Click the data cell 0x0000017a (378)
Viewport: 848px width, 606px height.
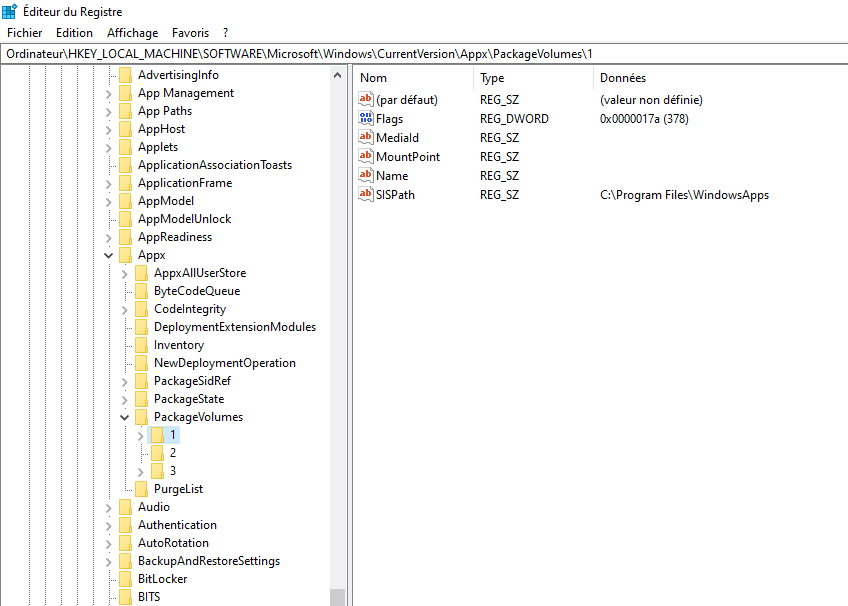(644, 118)
